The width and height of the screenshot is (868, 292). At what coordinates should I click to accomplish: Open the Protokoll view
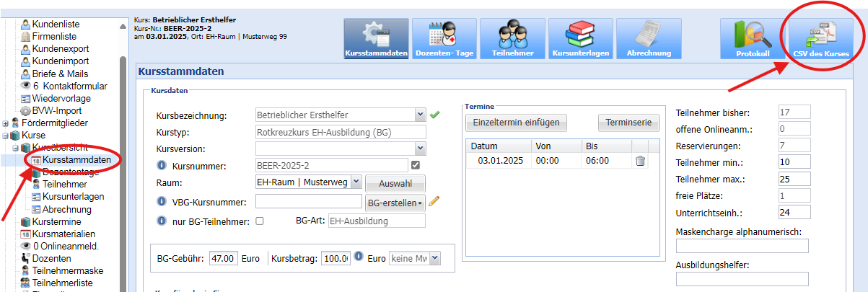coord(753,39)
